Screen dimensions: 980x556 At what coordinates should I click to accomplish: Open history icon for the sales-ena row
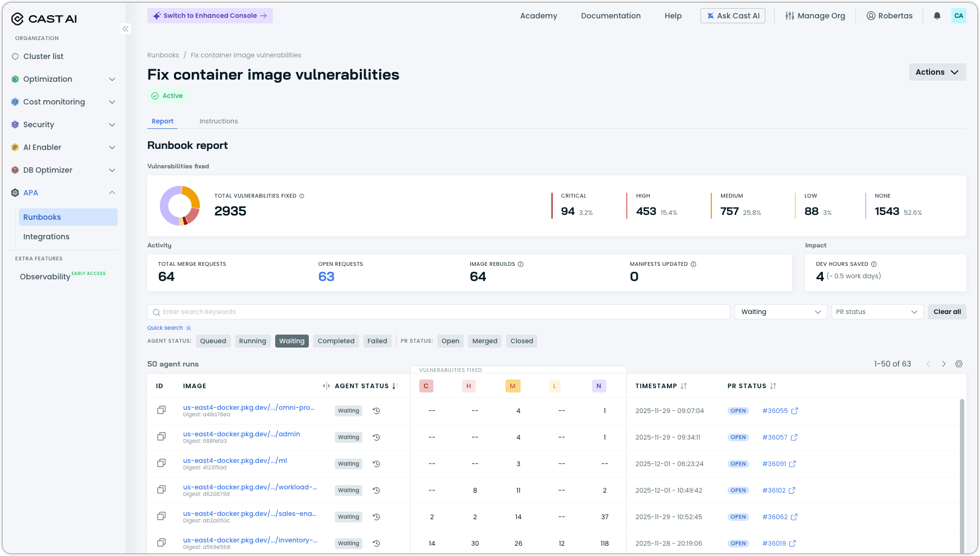pos(377,517)
